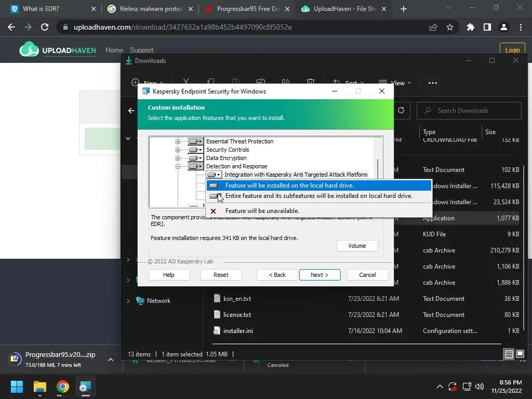Open File Explorer from the taskbar

[x=39, y=387]
